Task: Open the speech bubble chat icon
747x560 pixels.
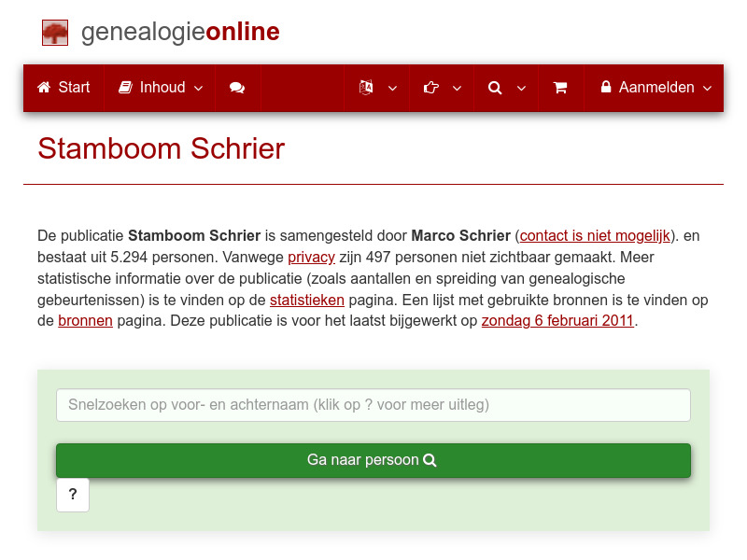Action: pyautogui.click(x=236, y=87)
